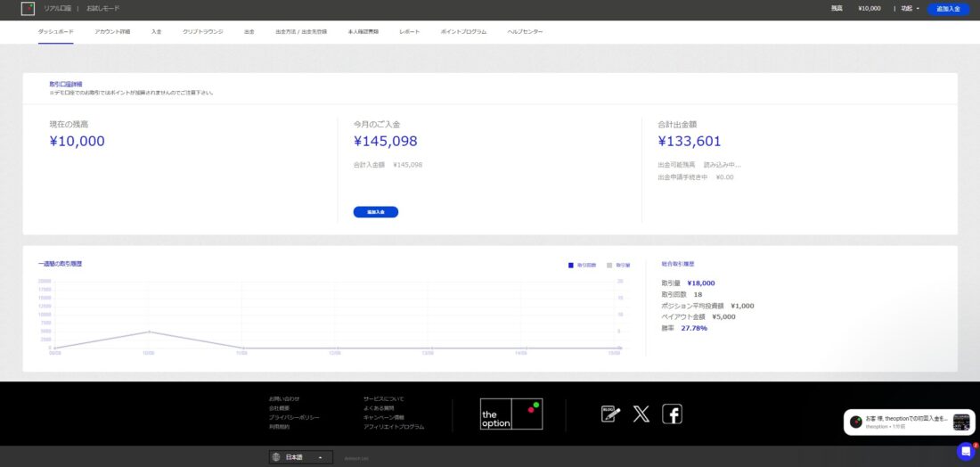
Task: Click the 10/08 peak data point on chart
Action: [x=148, y=332]
